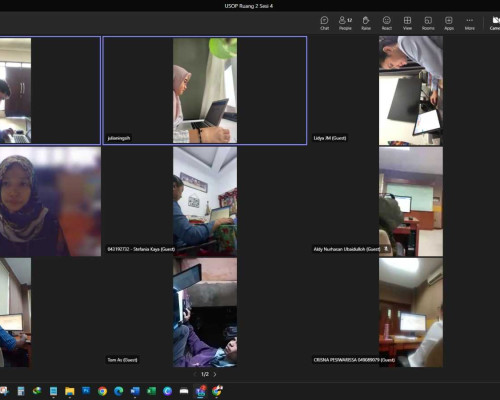Image resolution: width=500 pixels, height=400 pixels.
Task: Open File Explorer from the taskbar
Action: pyautogui.click(x=70, y=391)
